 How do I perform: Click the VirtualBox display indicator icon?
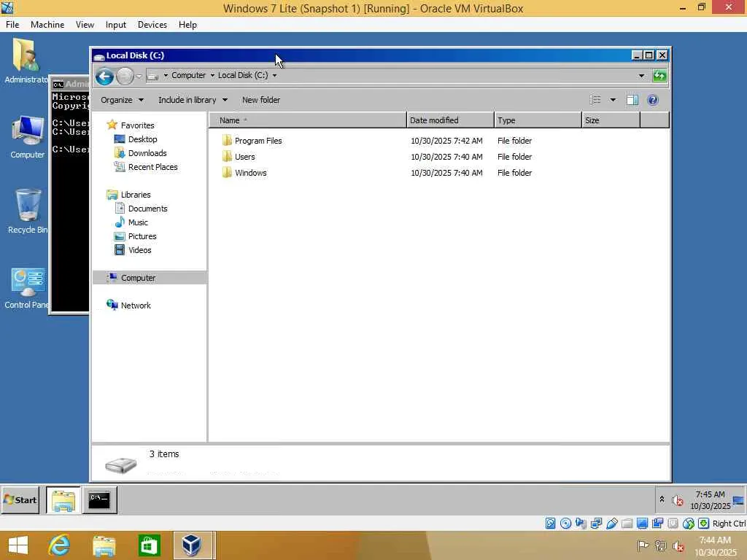point(642,524)
